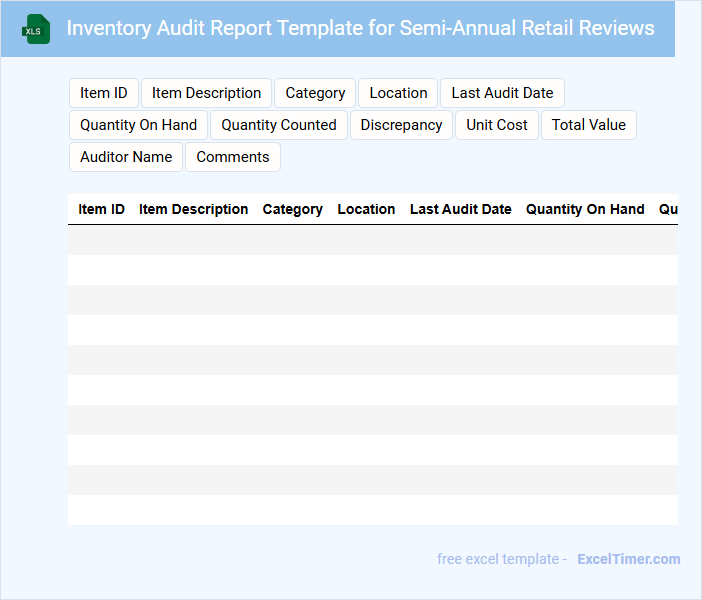
Task: Select the Discrepancy tag chip
Action: click(x=401, y=125)
